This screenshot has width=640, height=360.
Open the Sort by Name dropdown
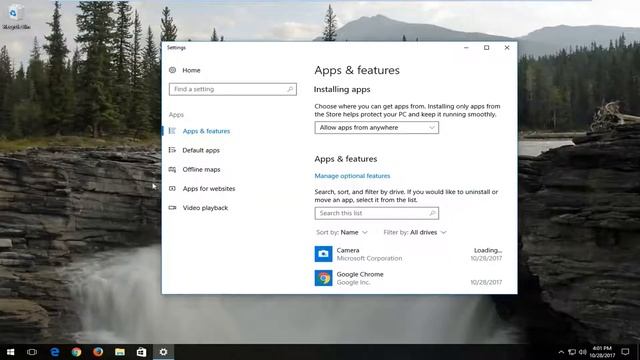click(x=342, y=232)
